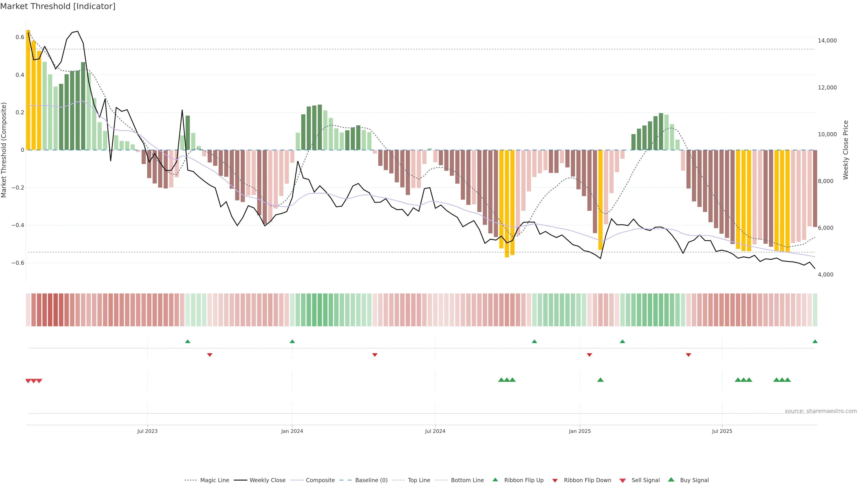The width and height of the screenshot is (868, 488).
Task: Hide the Baseline (0) series via legend
Action: click(371, 480)
